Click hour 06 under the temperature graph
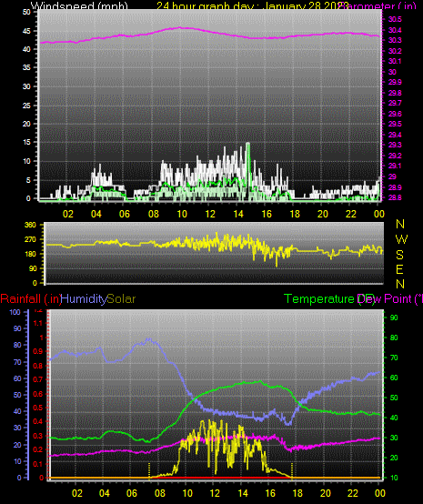 click(132, 493)
